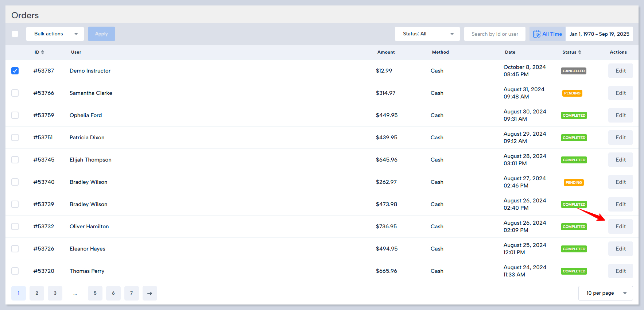Screen dimensions: 644x310
Task: Tick the select-all checkbox in toolbar
Action: click(x=15, y=34)
